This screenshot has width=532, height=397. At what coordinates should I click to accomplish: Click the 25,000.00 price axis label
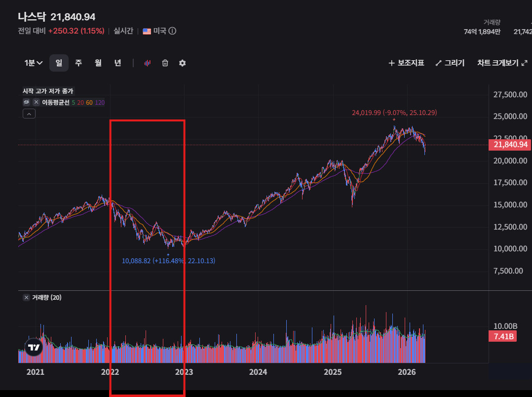510,117
